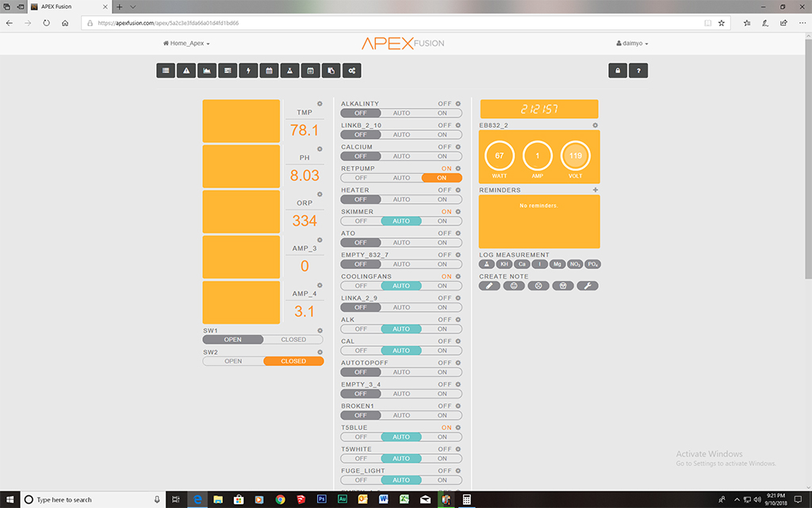Image resolution: width=812 pixels, height=508 pixels.
Task: Add page to favorites star icon
Action: click(722, 23)
